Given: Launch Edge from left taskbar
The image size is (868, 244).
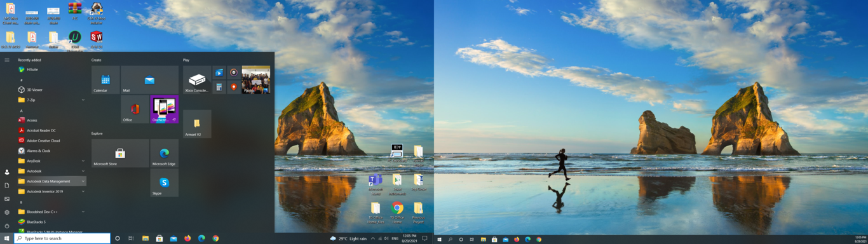Looking at the screenshot, I should [x=201, y=238].
